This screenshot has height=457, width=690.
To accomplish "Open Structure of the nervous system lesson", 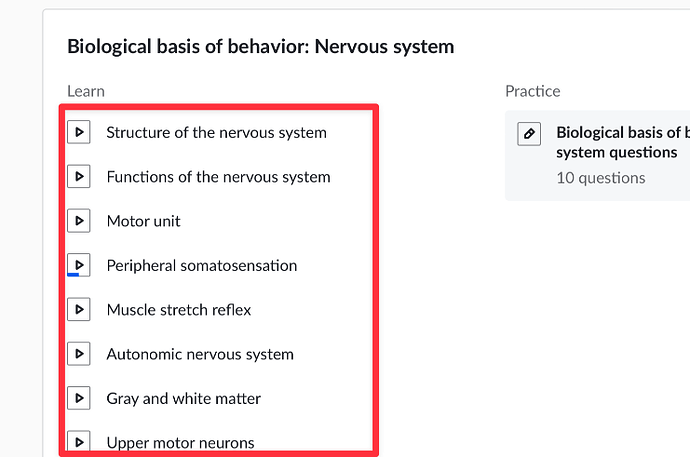I will coord(216,132).
